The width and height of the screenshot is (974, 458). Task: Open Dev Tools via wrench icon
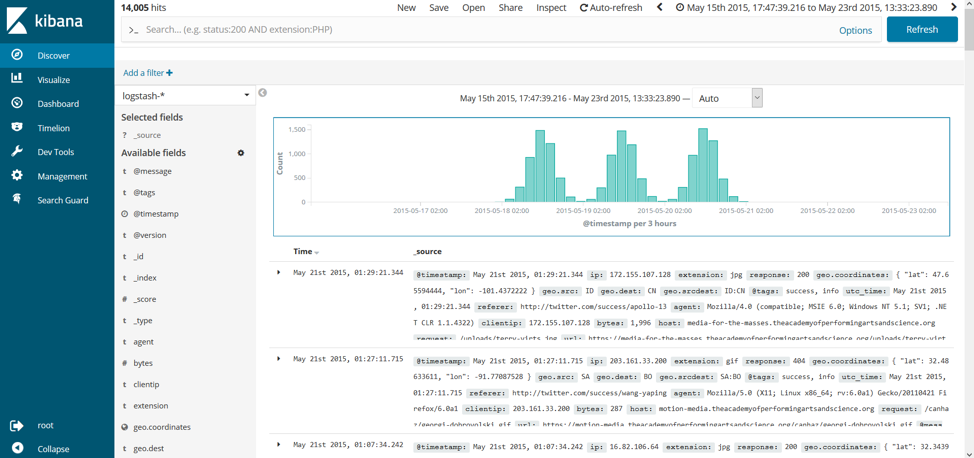coord(17,152)
